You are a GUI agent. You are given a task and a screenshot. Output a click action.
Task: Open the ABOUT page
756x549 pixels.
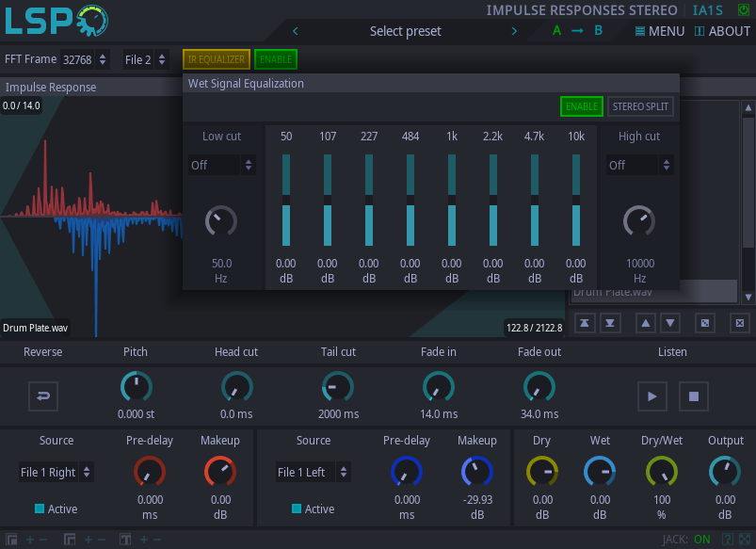point(722,31)
